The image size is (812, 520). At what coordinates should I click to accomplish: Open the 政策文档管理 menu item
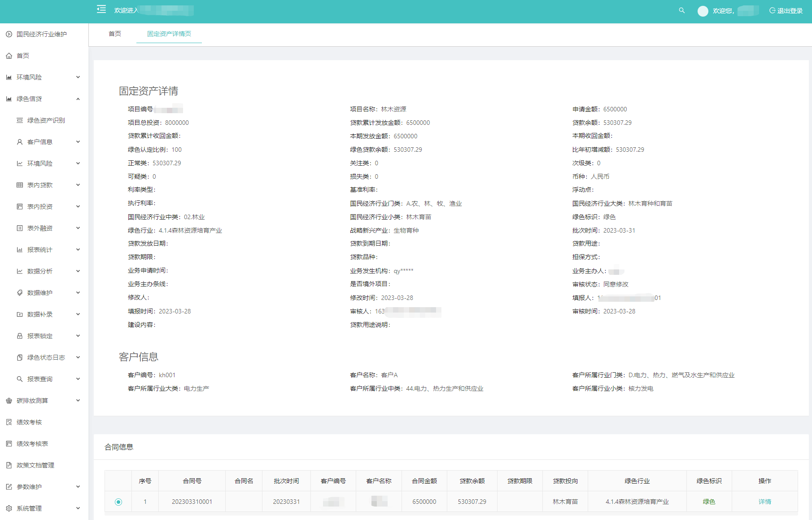click(x=35, y=465)
